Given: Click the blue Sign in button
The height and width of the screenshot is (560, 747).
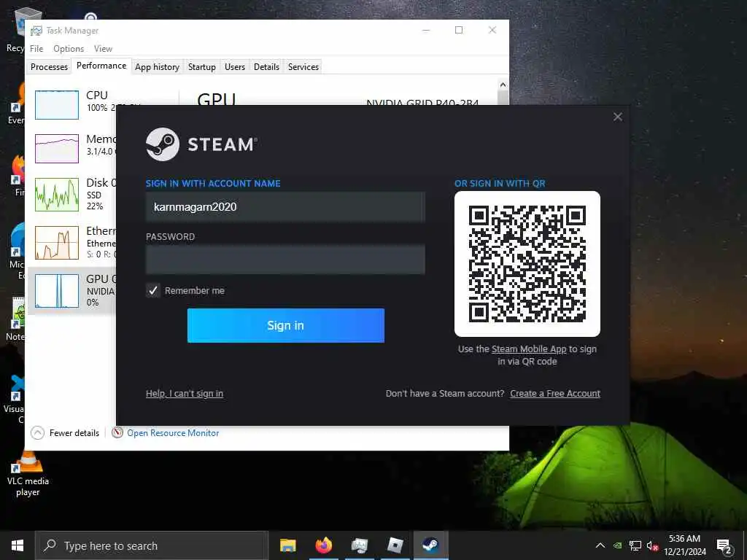Looking at the screenshot, I should (286, 325).
